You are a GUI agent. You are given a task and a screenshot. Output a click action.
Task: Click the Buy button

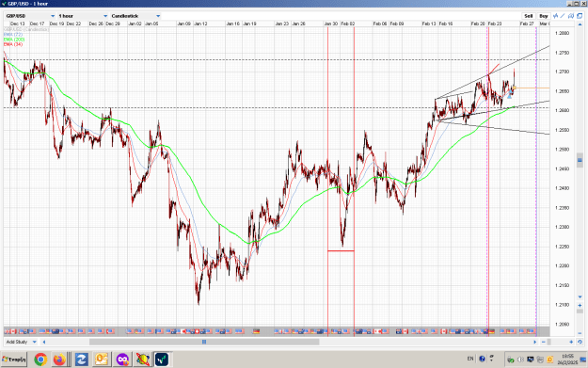click(x=544, y=16)
